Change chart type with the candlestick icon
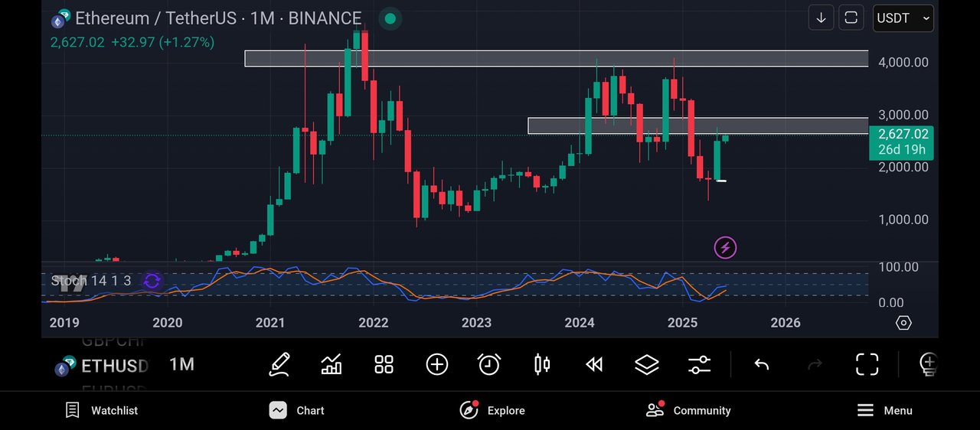Viewport: 980px width, 430px height. [x=542, y=364]
